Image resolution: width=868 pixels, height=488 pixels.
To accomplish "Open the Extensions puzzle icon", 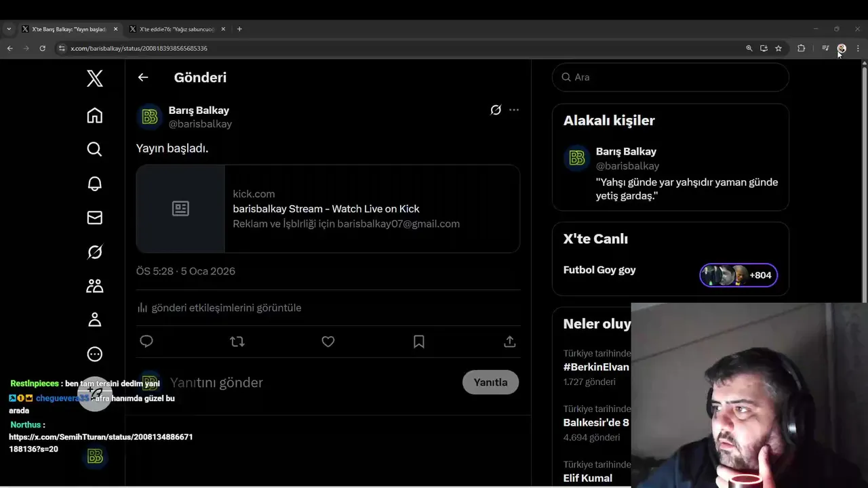I will [801, 48].
